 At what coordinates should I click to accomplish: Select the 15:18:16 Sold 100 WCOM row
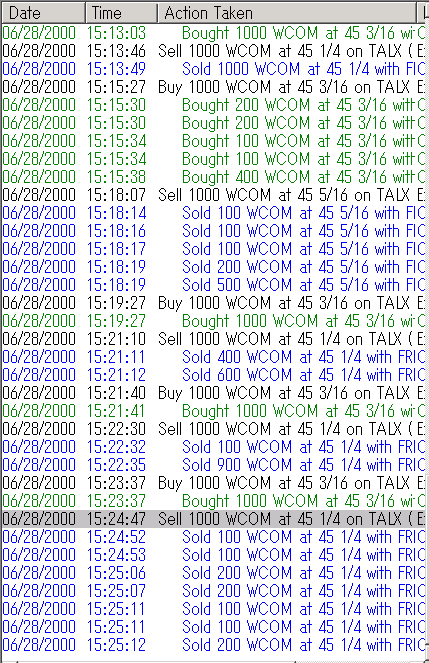(x=214, y=231)
